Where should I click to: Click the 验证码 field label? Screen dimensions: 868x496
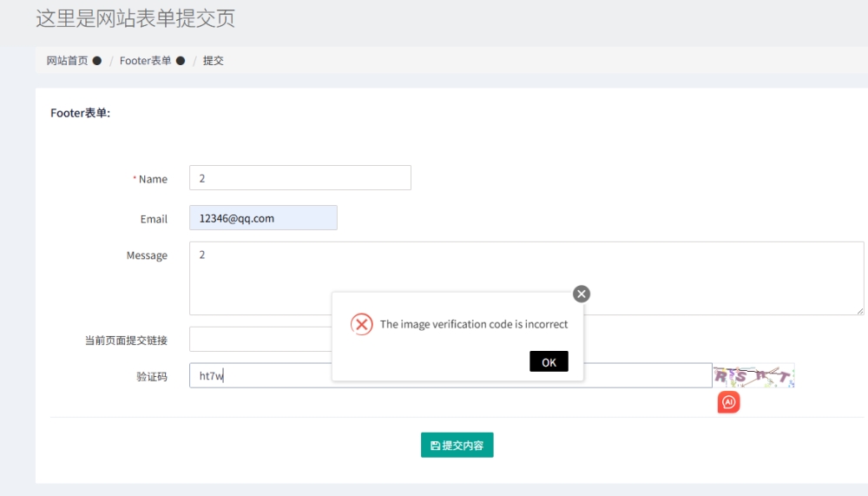click(x=151, y=377)
